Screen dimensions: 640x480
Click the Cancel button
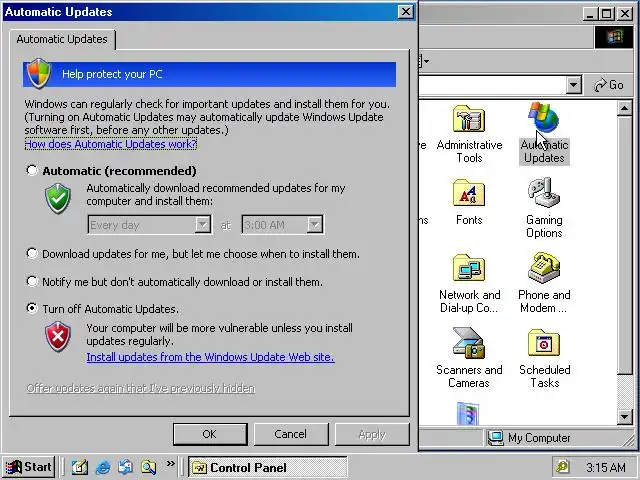pyautogui.click(x=291, y=434)
